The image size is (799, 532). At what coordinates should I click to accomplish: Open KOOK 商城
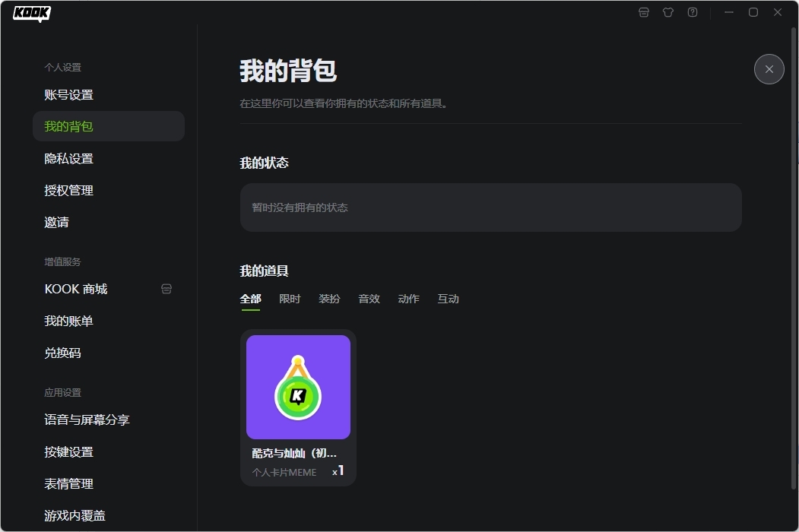click(x=76, y=289)
